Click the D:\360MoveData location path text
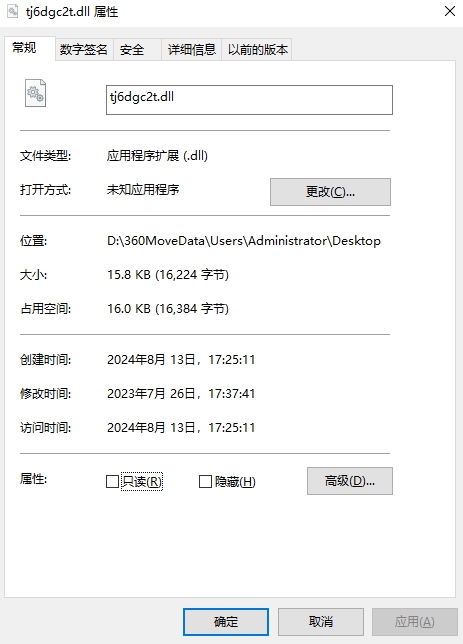This screenshot has height=644, width=463. click(244, 241)
